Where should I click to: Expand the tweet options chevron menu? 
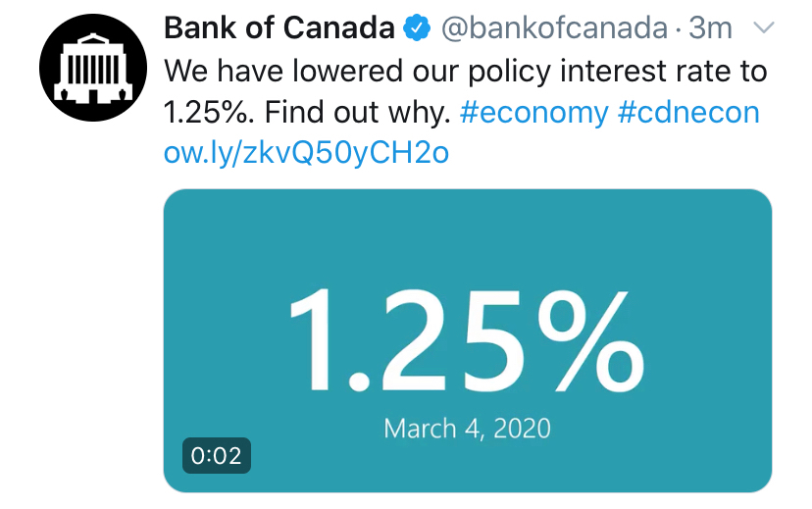[764, 27]
